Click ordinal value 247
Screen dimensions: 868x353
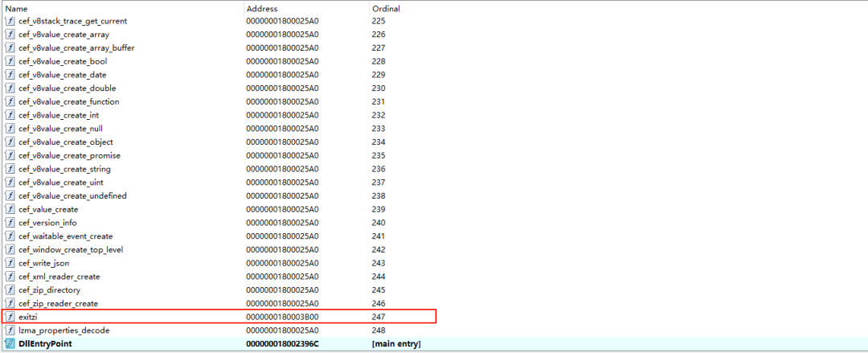[378, 317]
